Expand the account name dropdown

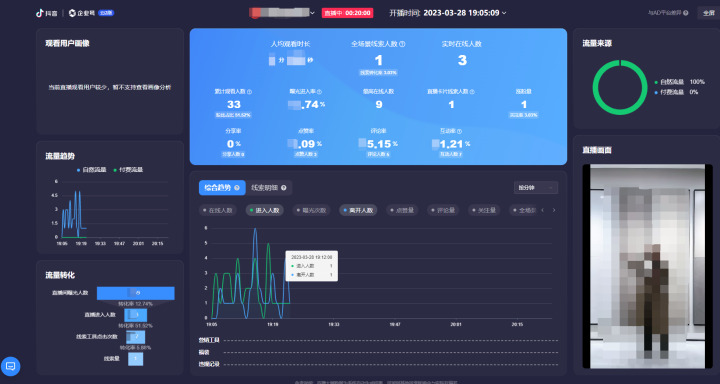pyautogui.click(x=312, y=13)
